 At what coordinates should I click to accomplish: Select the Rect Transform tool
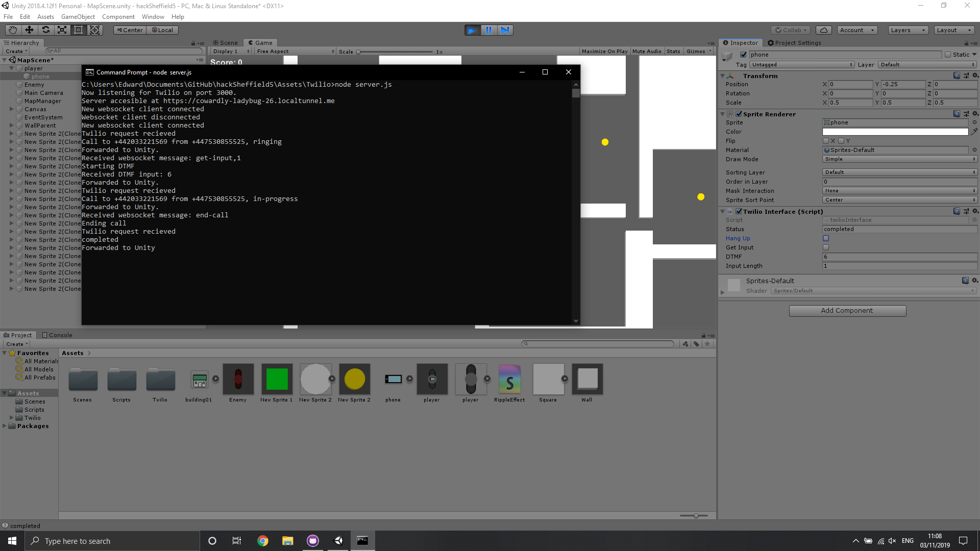pyautogui.click(x=78, y=30)
